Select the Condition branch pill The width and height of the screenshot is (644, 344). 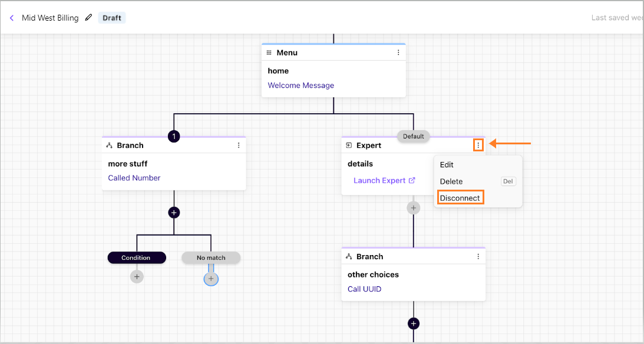137,258
